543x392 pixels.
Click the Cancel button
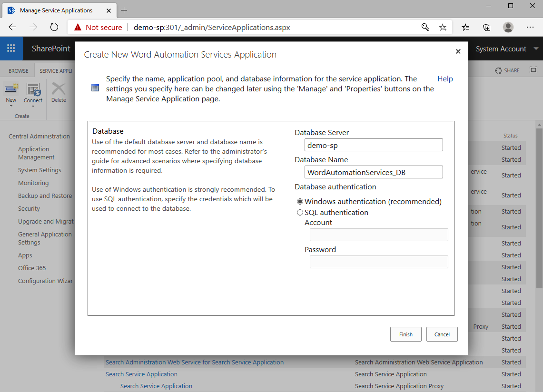click(442, 334)
